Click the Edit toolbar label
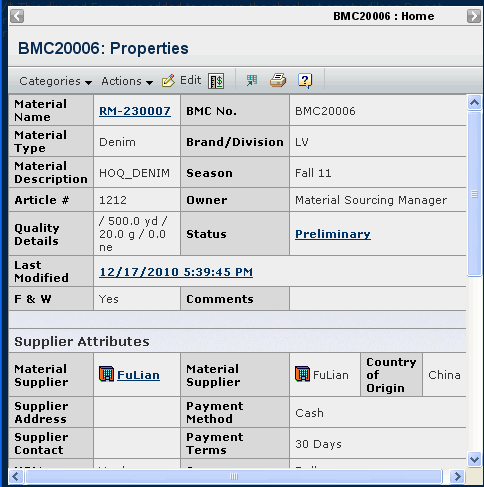This screenshot has height=487, width=484. [x=190, y=80]
